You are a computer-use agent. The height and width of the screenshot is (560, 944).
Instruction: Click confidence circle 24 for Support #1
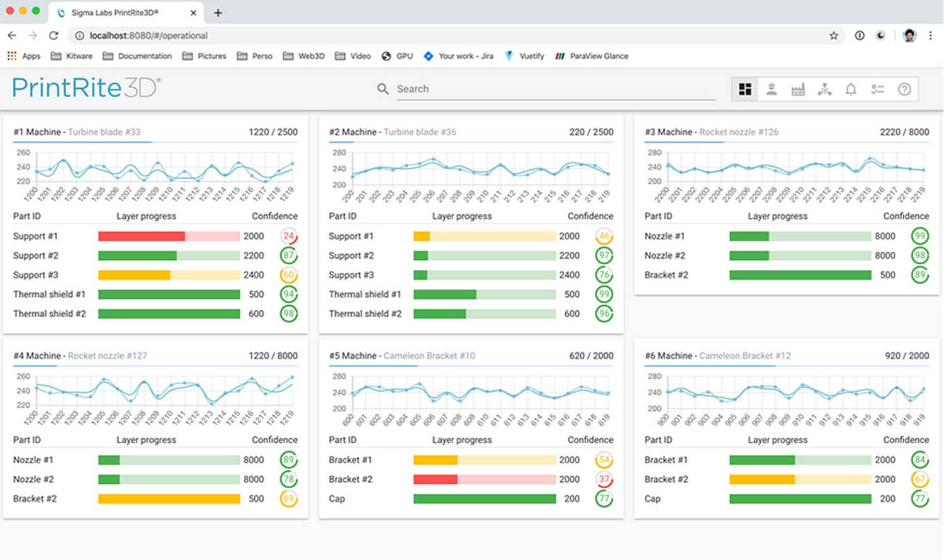[289, 237]
